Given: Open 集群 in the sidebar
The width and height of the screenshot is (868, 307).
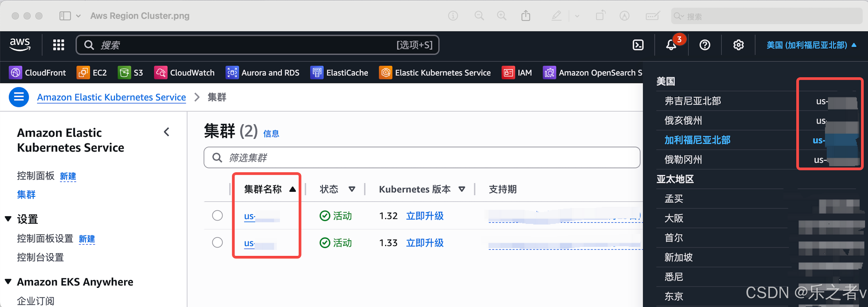Looking at the screenshot, I should click(26, 194).
